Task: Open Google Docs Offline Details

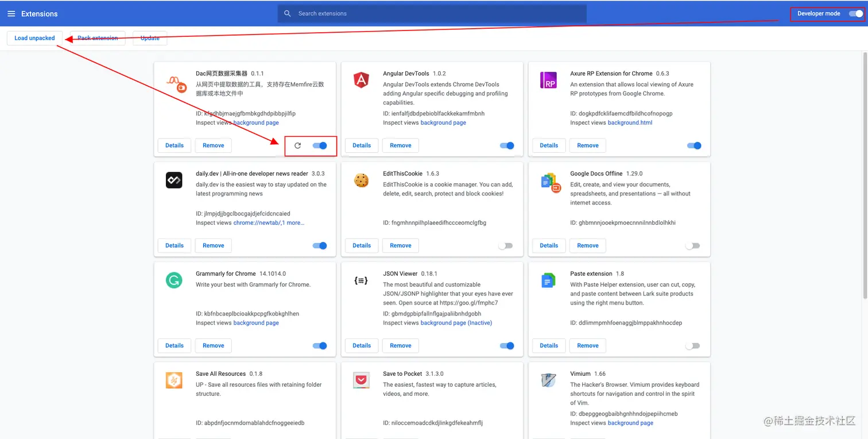Action: [549, 245]
